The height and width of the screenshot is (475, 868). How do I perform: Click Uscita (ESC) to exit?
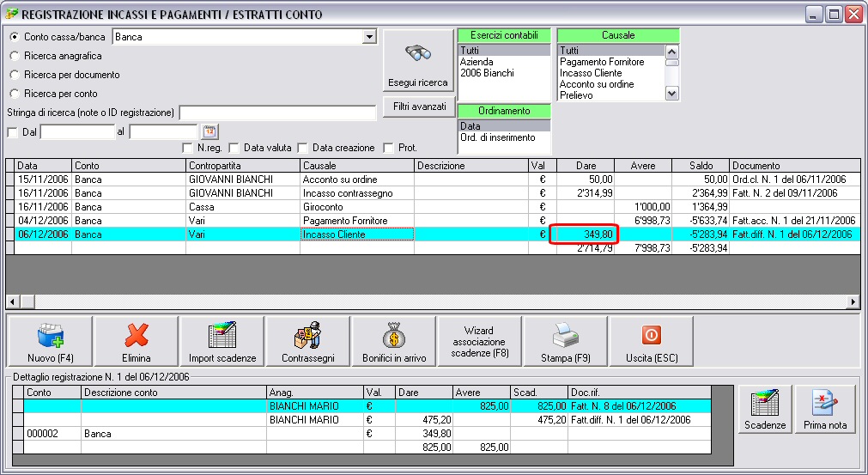[x=651, y=342]
